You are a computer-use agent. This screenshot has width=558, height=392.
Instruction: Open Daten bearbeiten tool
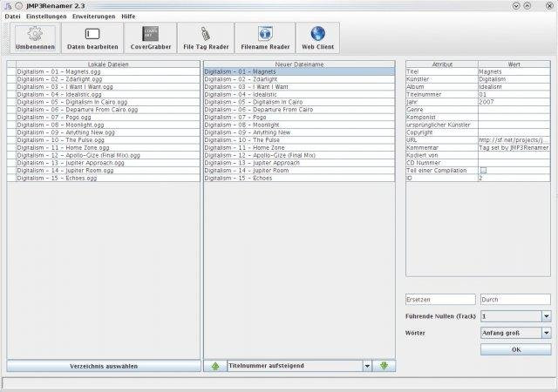92,38
